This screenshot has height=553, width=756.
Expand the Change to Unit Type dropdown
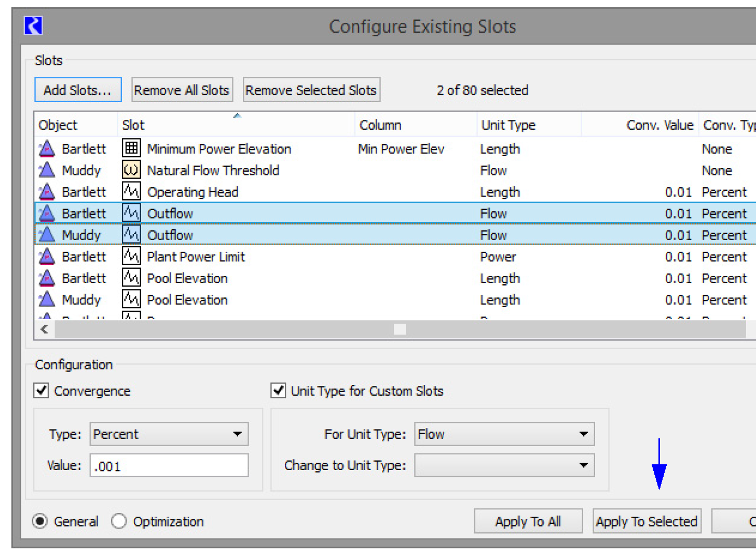pos(504,465)
